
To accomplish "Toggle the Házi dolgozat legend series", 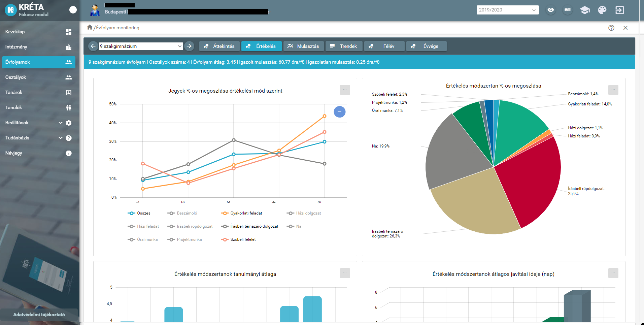I will click(x=304, y=213).
